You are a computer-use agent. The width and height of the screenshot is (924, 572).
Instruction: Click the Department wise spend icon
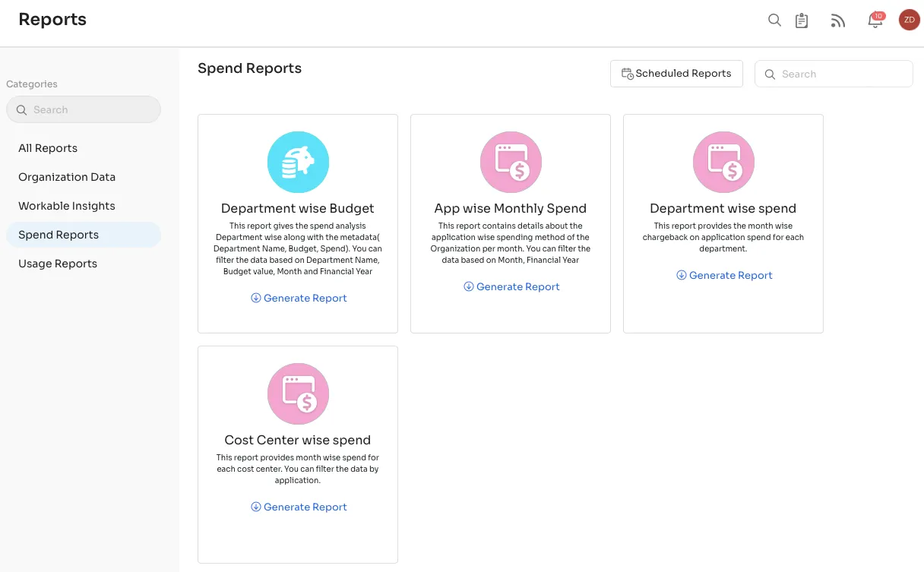click(x=723, y=162)
